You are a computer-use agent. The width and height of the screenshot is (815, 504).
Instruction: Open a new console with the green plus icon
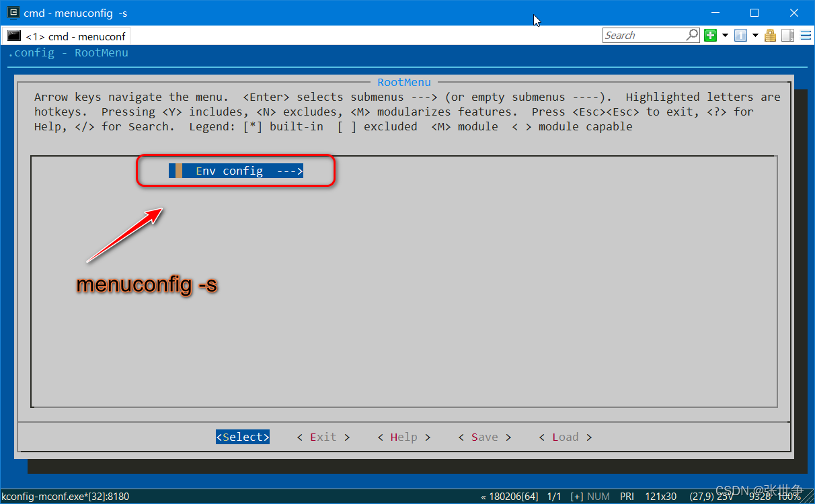710,35
